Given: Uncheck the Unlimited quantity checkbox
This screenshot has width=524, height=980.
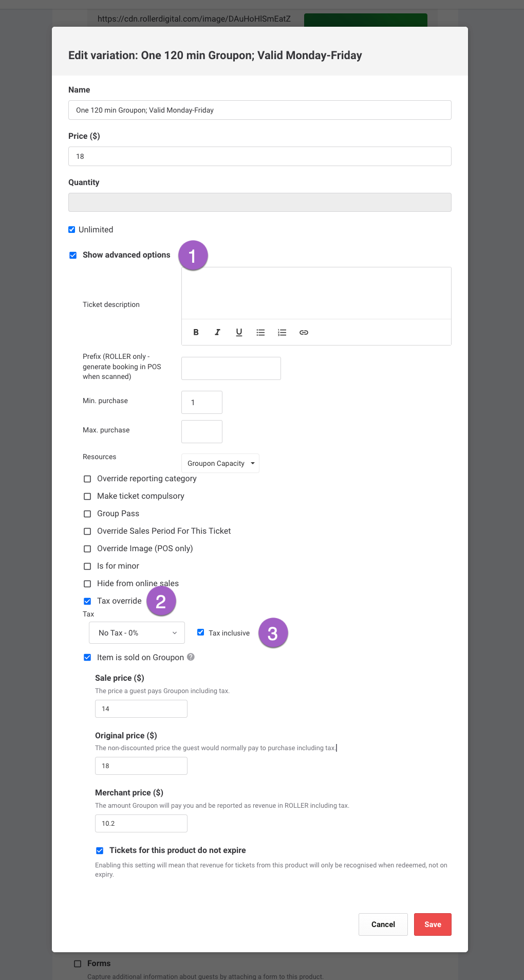Looking at the screenshot, I should 72,229.
